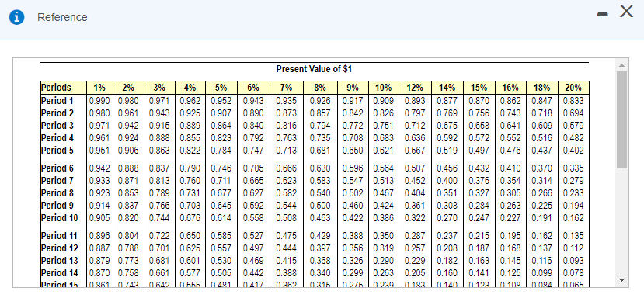The height and width of the screenshot is (298, 644).
Task: Minimize the Reference dialog
Action: pos(602,15)
